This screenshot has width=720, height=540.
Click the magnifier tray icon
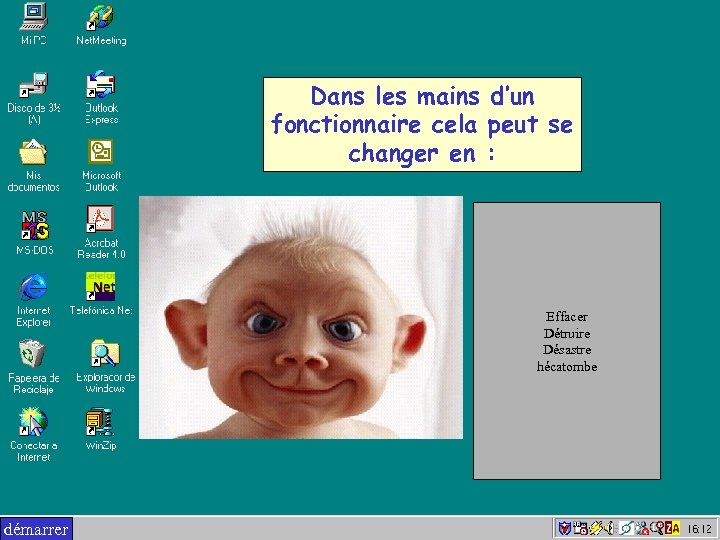pyautogui.click(x=657, y=528)
